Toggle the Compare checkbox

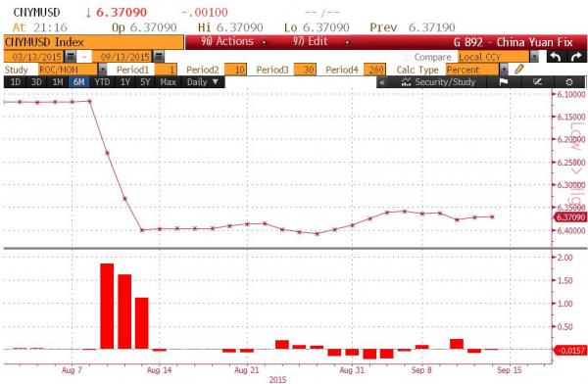pyautogui.click(x=407, y=58)
